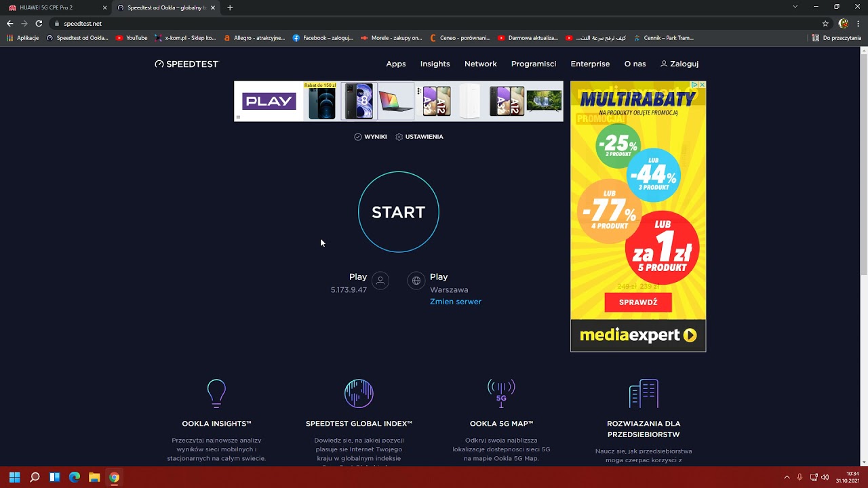Open the Apps menu item

[396, 64]
